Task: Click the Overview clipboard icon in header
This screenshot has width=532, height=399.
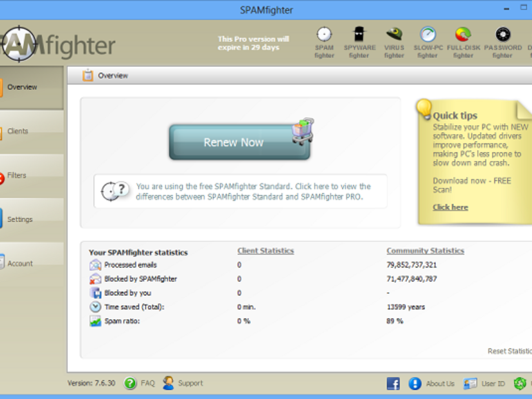Action: point(88,75)
